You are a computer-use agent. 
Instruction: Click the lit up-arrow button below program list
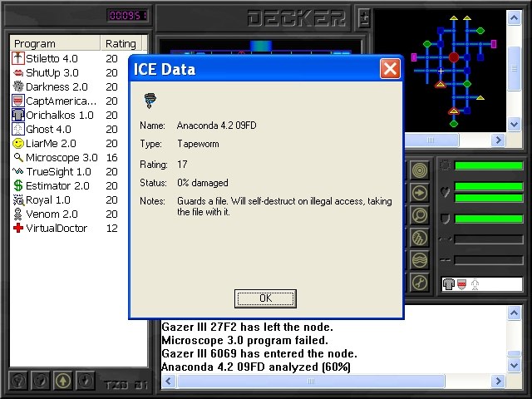[63, 381]
